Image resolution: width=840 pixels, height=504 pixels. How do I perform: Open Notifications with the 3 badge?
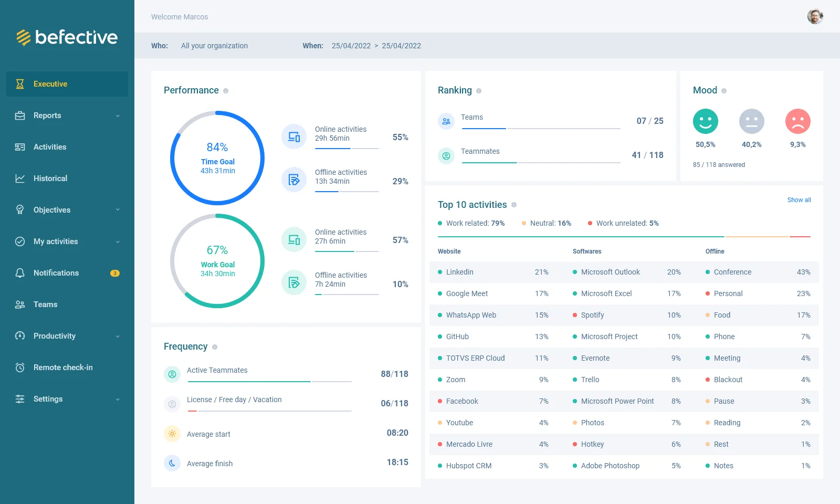point(56,273)
